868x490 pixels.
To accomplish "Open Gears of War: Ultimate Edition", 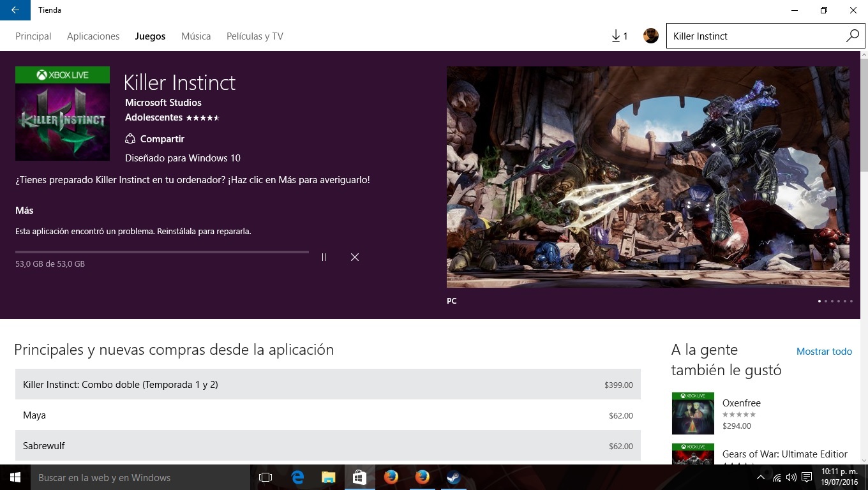I will pyautogui.click(x=785, y=454).
